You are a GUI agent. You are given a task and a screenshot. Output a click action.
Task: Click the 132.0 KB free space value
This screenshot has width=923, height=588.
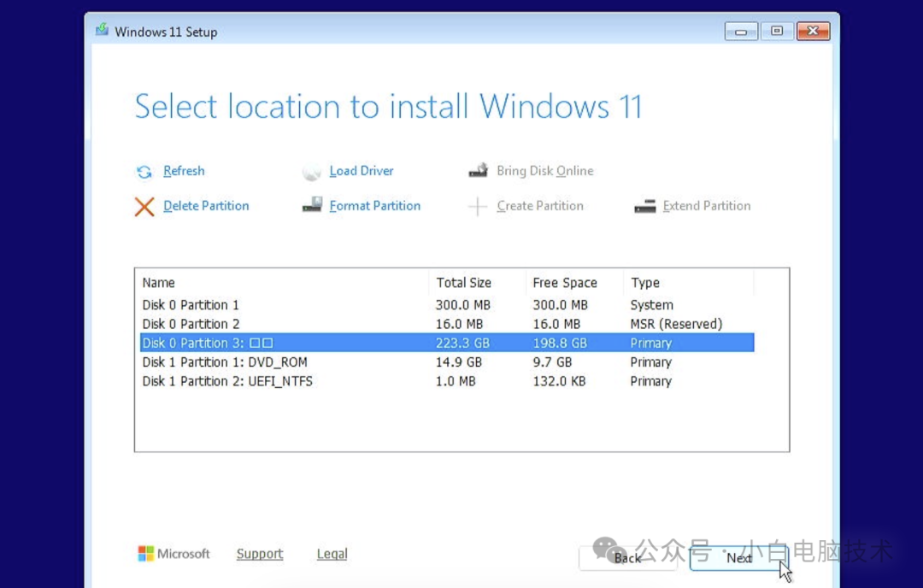[x=559, y=381]
